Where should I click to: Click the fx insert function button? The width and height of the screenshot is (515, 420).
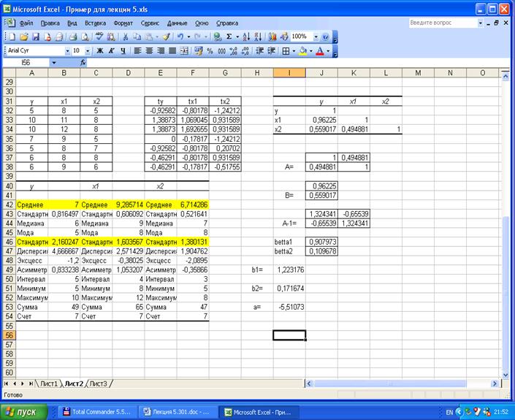tap(83, 62)
